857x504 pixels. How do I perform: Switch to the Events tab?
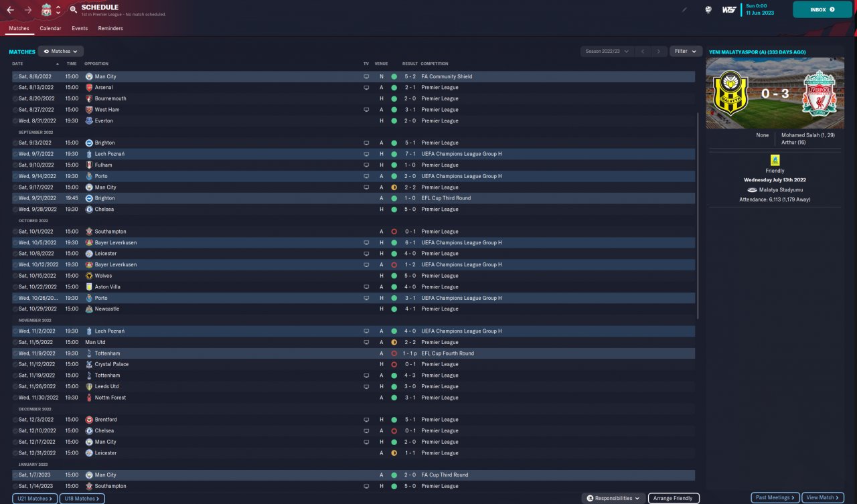[x=80, y=29]
